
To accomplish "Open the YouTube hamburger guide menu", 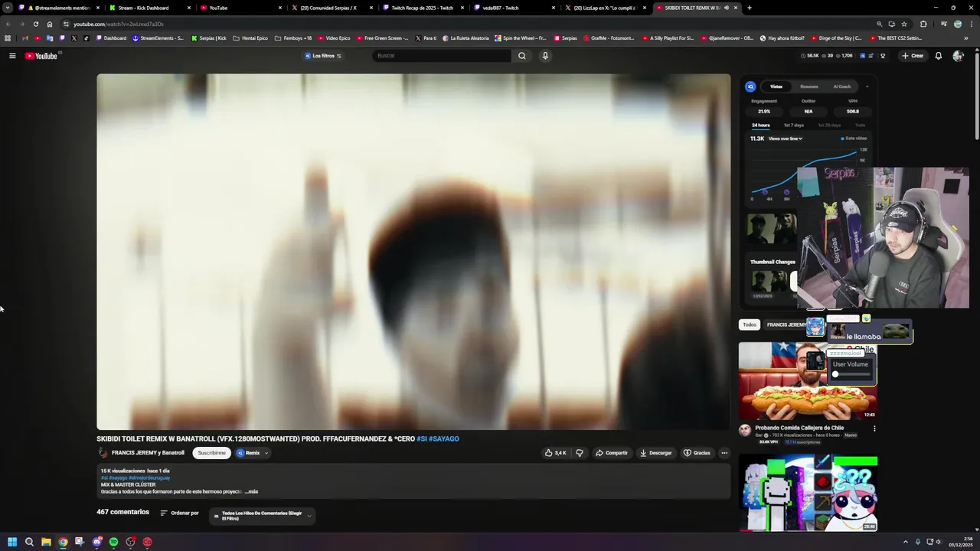I will click(12, 56).
